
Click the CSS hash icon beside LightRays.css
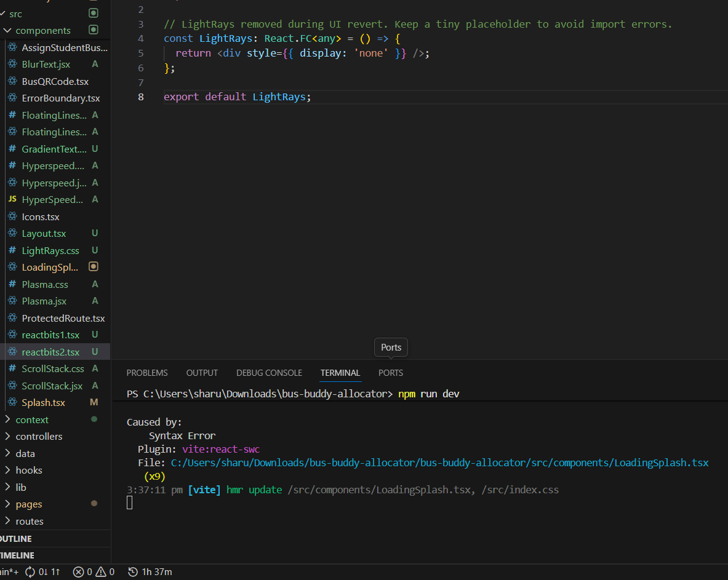[12, 250]
